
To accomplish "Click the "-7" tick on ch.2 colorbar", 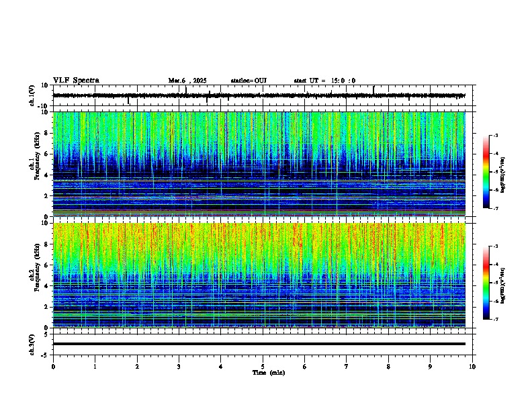I will (x=495, y=319).
